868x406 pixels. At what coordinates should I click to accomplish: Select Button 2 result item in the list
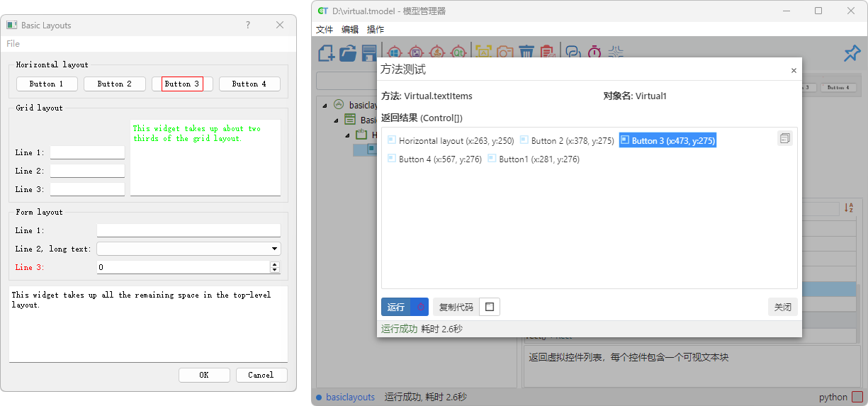click(x=567, y=141)
